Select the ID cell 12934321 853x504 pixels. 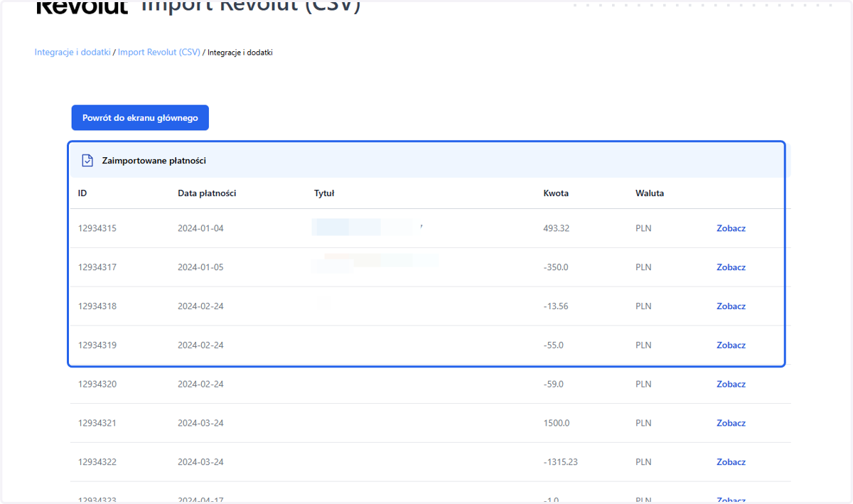97,423
